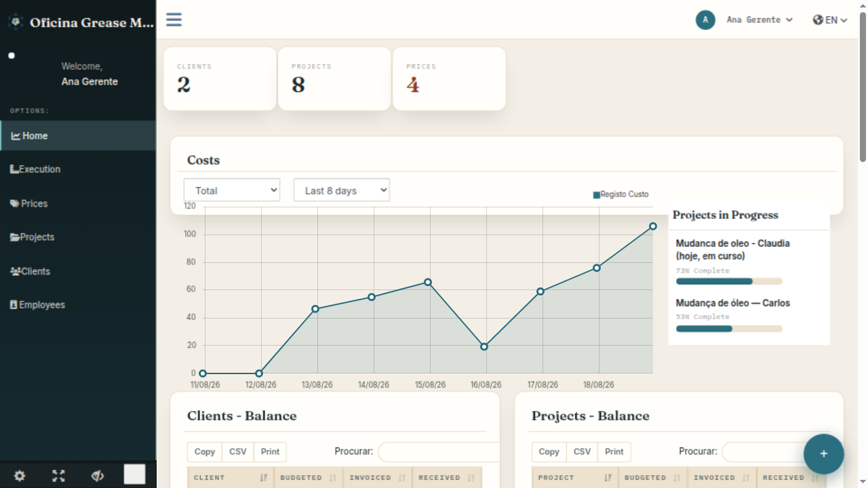Click the 18/08/26 chart data point
868x488 pixels.
[x=597, y=268]
